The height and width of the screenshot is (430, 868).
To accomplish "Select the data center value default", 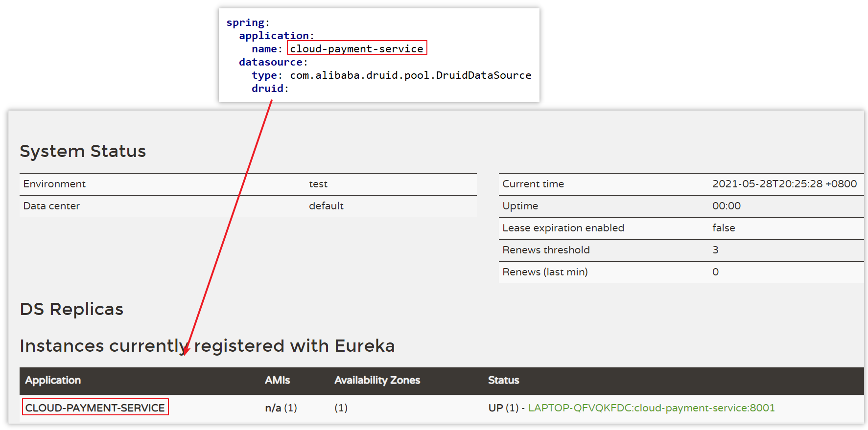I will pos(326,206).
